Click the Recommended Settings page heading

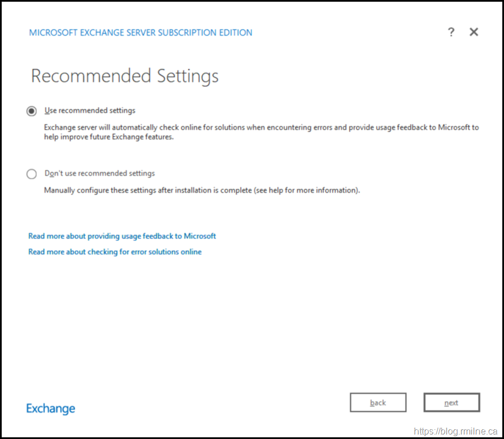tap(125, 76)
